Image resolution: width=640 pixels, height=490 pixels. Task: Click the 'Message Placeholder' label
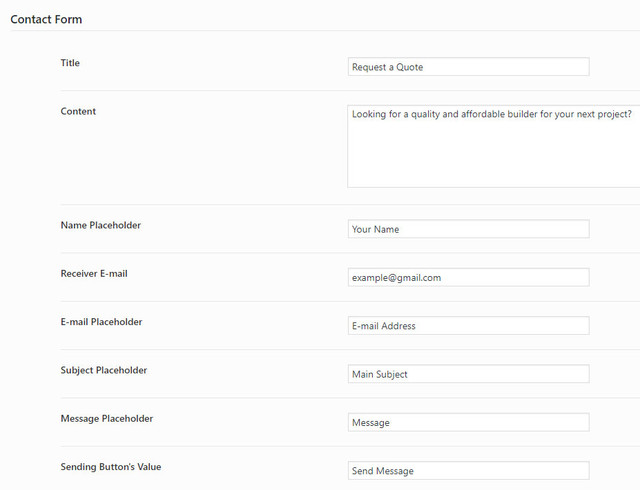click(x=107, y=418)
